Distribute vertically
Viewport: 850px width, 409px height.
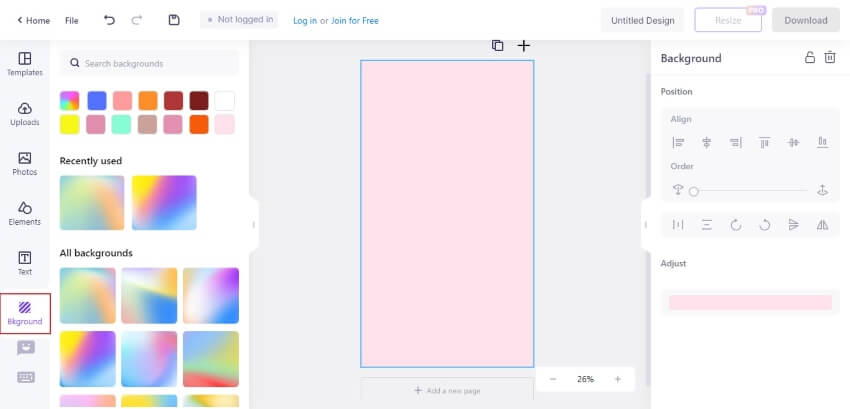706,225
